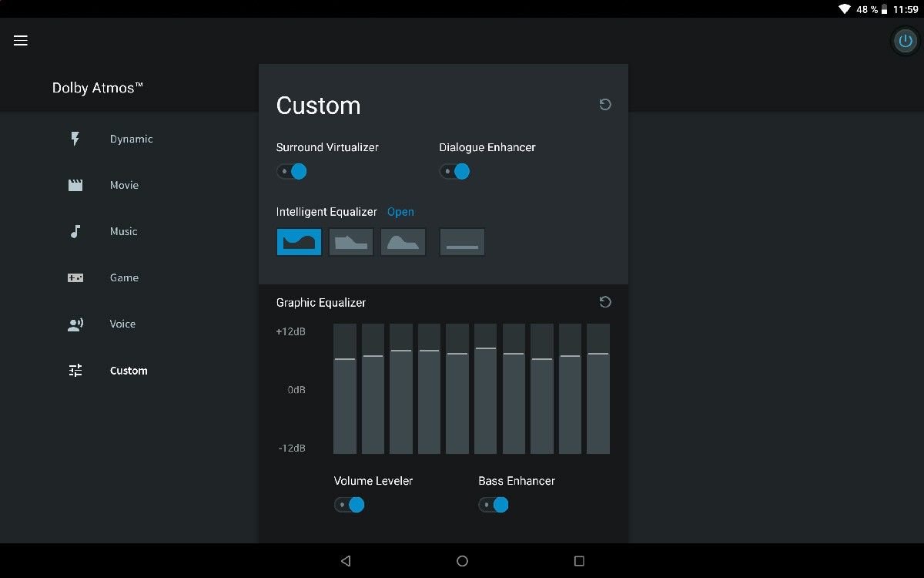Click the Intelligent Equalizer label
The height and width of the screenshot is (578, 924).
[326, 212]
